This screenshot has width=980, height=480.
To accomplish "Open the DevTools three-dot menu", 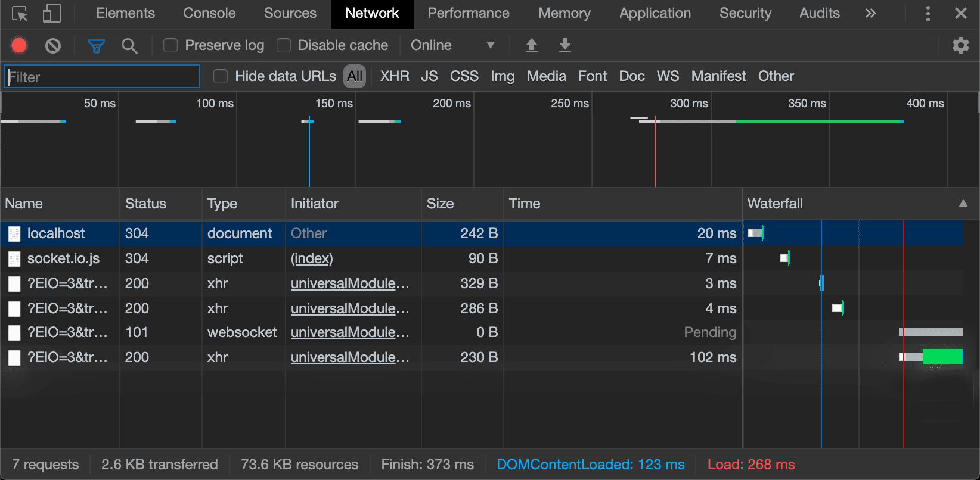I will (x=928, y=13).
